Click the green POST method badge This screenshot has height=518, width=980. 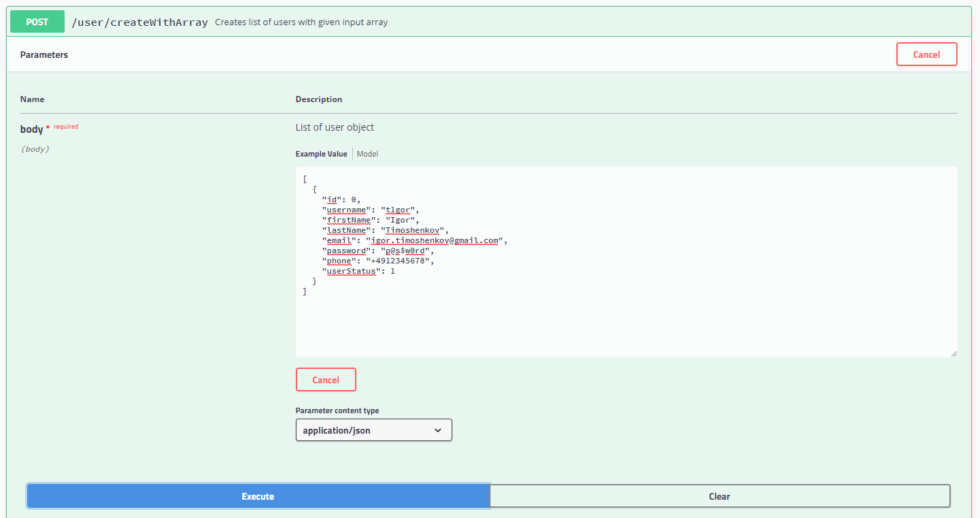37,22
